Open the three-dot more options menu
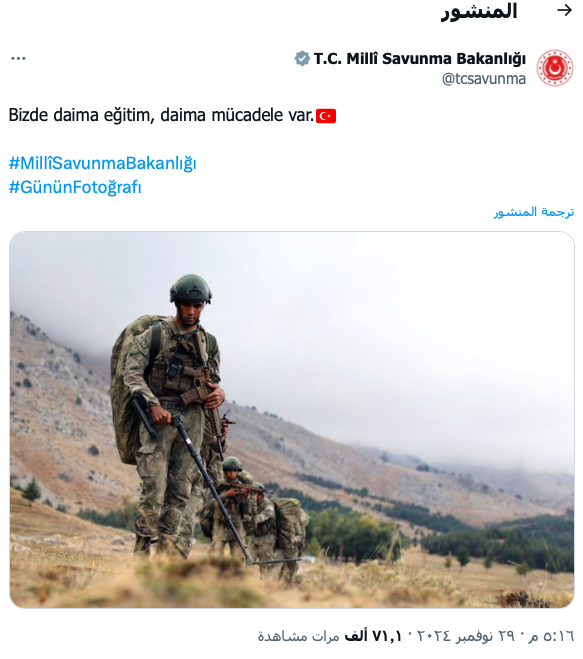 [x=18, y=58]
